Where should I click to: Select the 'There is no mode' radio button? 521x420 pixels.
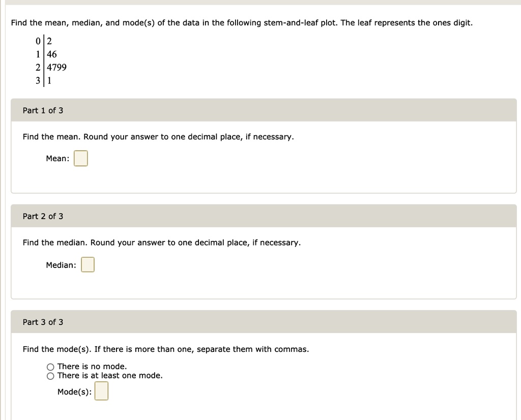(x=50, y=366)
